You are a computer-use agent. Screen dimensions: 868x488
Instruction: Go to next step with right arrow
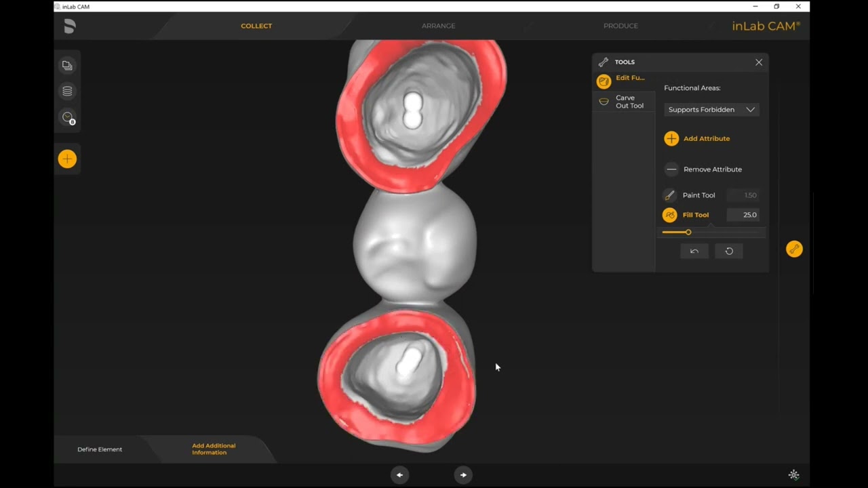click(x=463, y=475)
